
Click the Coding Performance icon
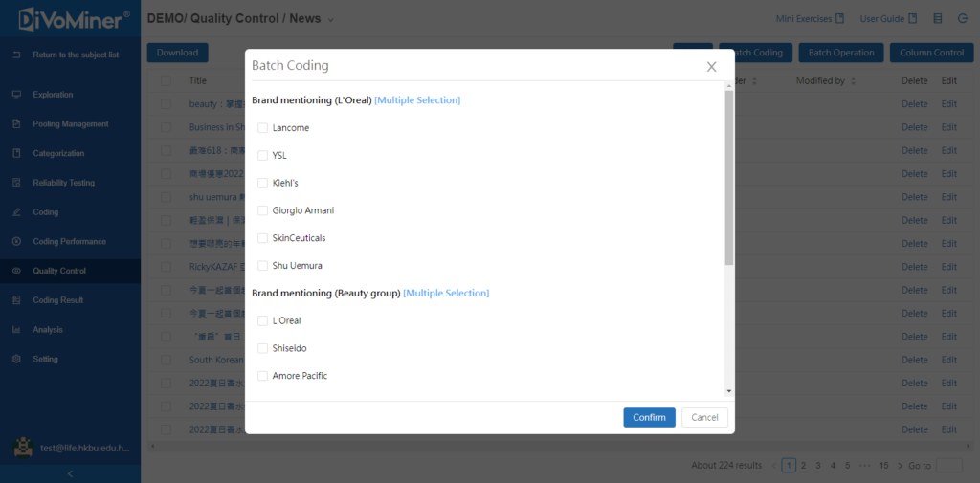[x=17, y=241]
